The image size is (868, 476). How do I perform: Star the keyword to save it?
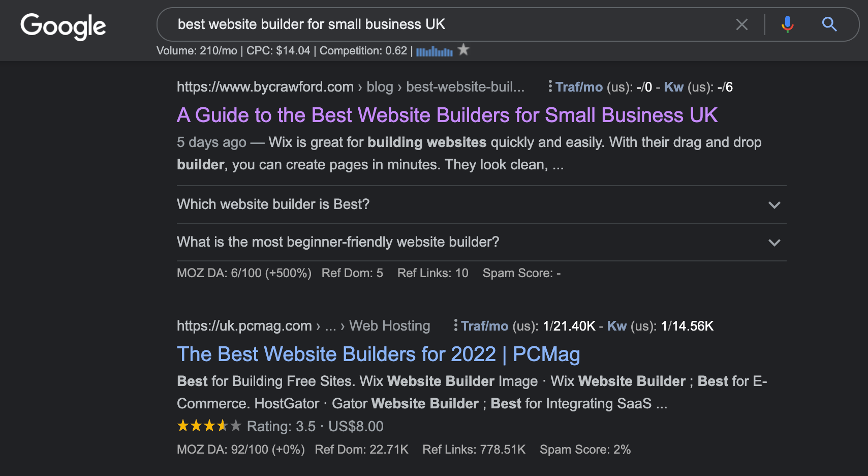pos(463,50)
